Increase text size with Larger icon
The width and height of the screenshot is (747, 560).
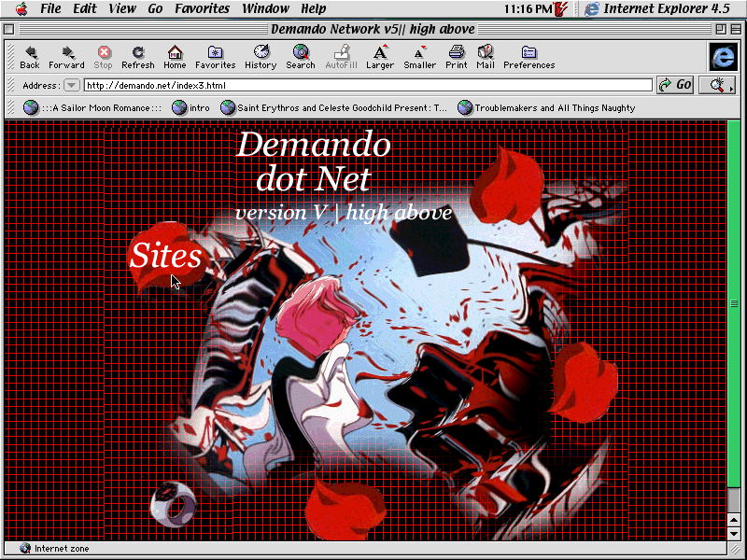(379, 54)
